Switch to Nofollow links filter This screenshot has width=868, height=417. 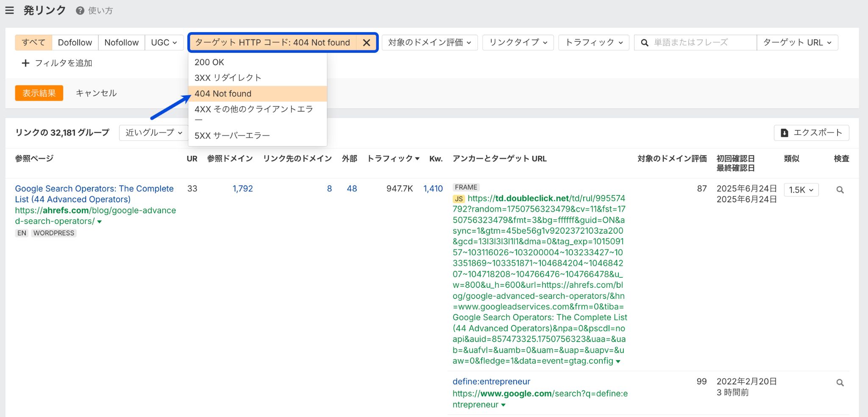(121, 43)
